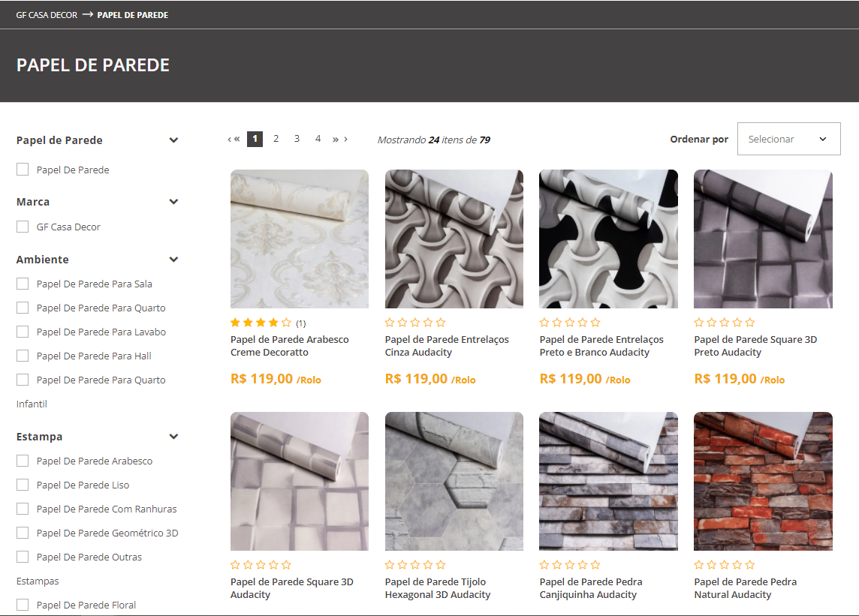This screenshot has height=616, width=859.
Task: Click star rating of Pedra Canjiquinha Audacity
Action: tap(570, 565)
